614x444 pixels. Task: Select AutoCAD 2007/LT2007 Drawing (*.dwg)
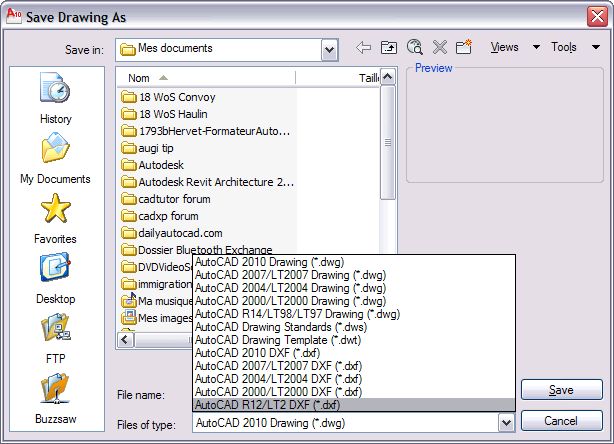tap(354, 275)
